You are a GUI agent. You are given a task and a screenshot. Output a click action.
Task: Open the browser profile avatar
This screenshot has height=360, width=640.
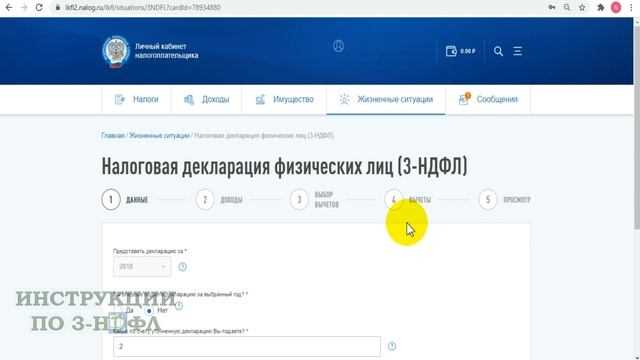pyautogui.click(x=616, y=7)
